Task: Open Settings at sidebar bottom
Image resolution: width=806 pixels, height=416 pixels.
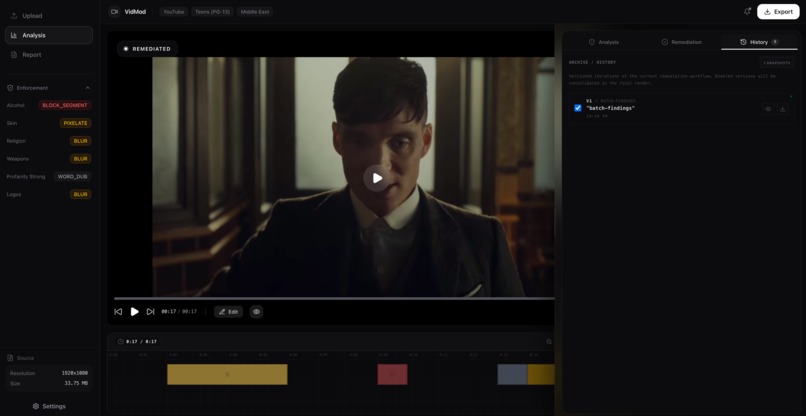Action: coord(49,406)
